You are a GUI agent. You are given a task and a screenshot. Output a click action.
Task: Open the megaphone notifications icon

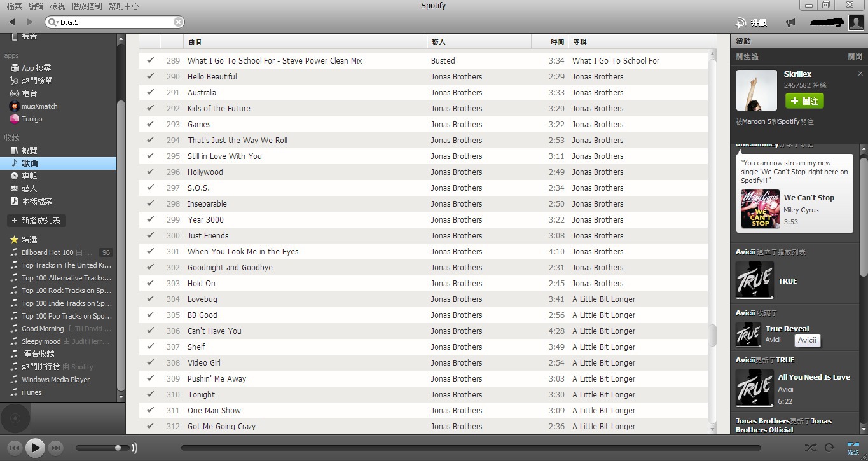coord(790,23)
